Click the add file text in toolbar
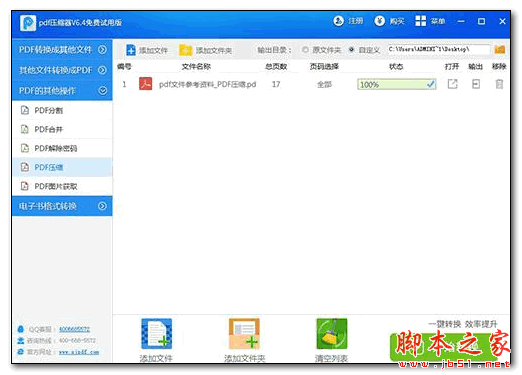 click(153, 50)
